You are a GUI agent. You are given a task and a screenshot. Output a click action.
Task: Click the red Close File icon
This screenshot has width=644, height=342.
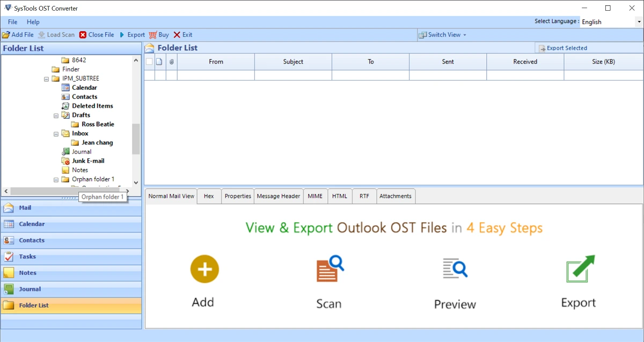click(83, 35)
